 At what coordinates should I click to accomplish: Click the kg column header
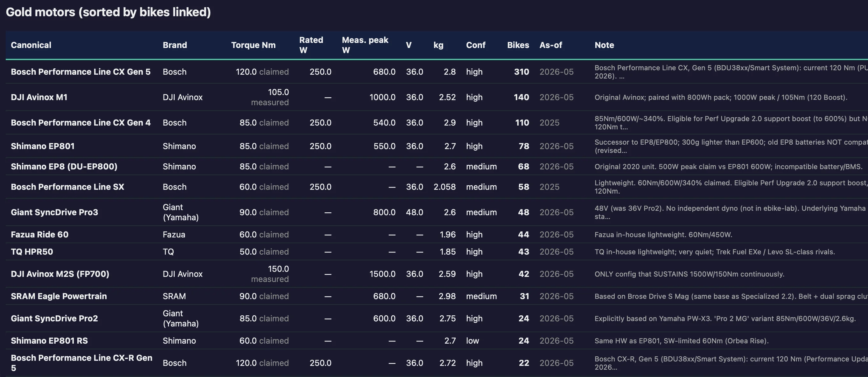(x=438, y=45)
